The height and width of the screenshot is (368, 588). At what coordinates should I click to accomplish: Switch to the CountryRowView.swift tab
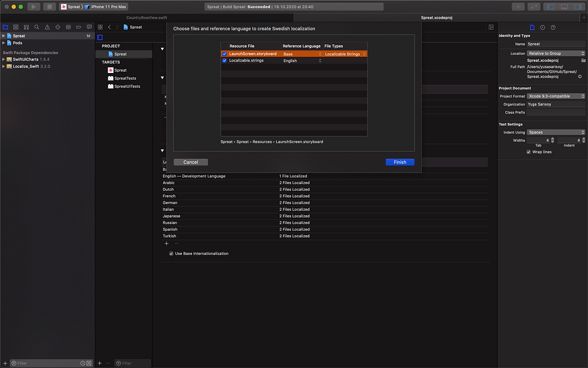click(x=146, y=18)
